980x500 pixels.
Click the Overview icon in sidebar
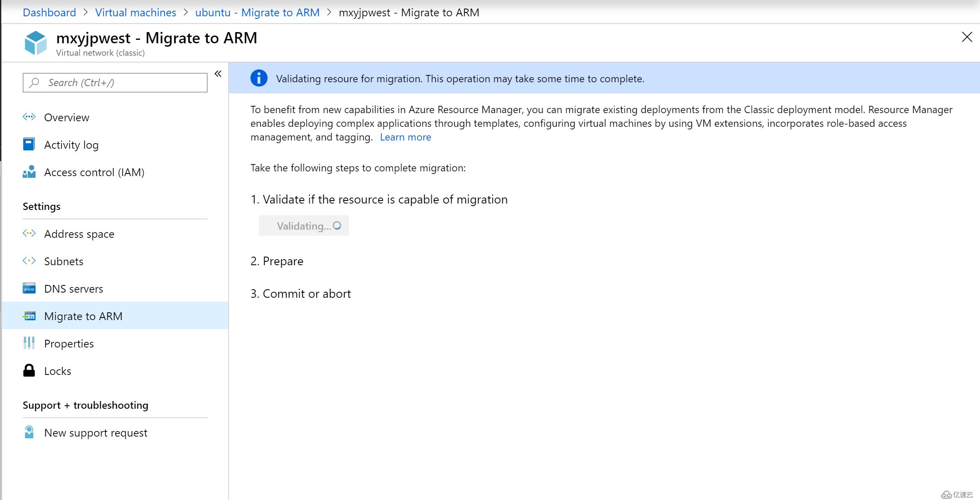point(29,117)
